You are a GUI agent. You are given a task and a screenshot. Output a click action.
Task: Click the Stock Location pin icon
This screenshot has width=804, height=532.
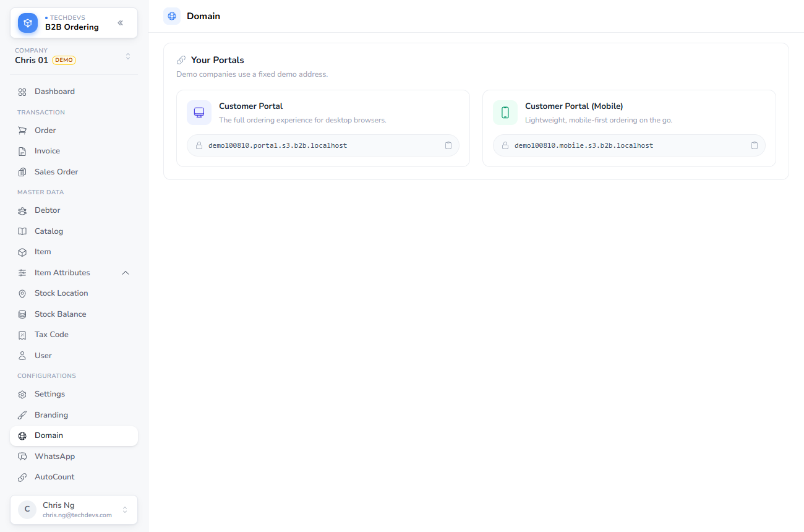[22, 293]
